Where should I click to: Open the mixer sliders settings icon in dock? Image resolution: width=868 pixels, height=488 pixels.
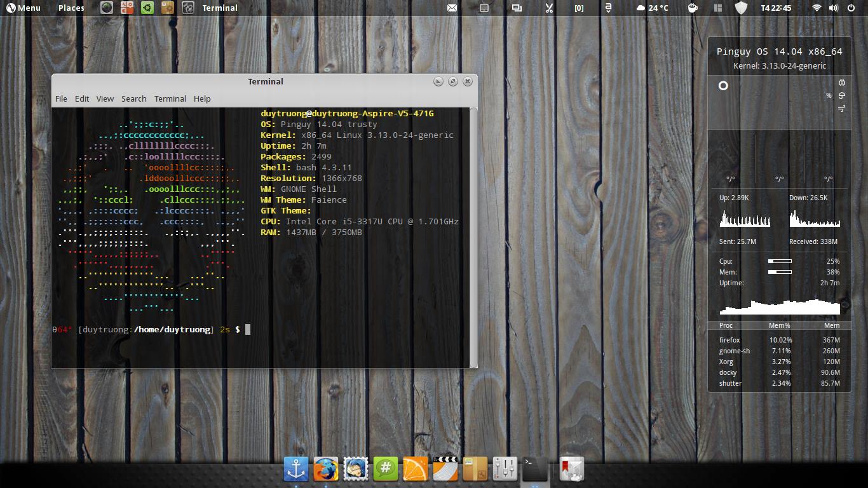pyautogui.click(x=505, y=469)
